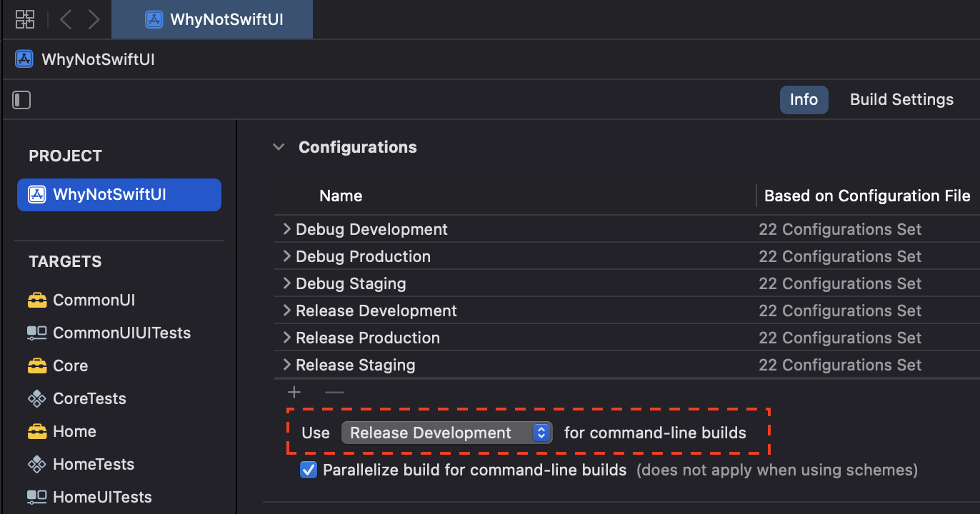Screen dimensions: 980x514
Task: Expand the Release Production configuration
Action: [x=286, y=338]
